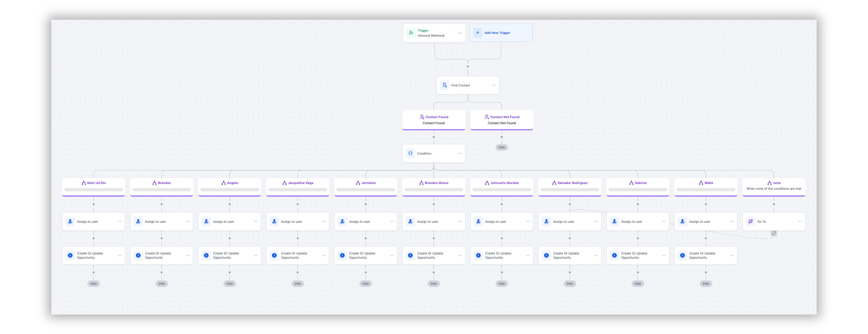
Task: Click Assign to user icon under Walid
Action: pos(683,221)
